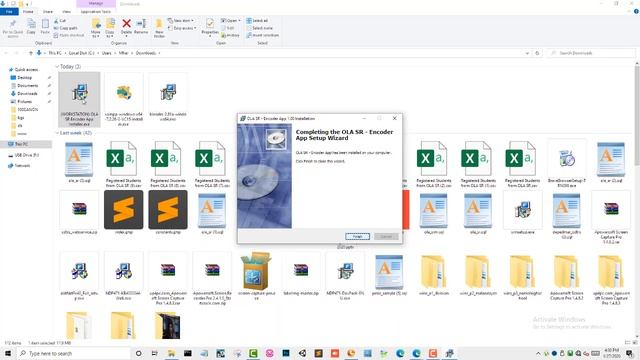Open the New item dropdown
Screen dimensions: 640x360
tap(181, 20)
